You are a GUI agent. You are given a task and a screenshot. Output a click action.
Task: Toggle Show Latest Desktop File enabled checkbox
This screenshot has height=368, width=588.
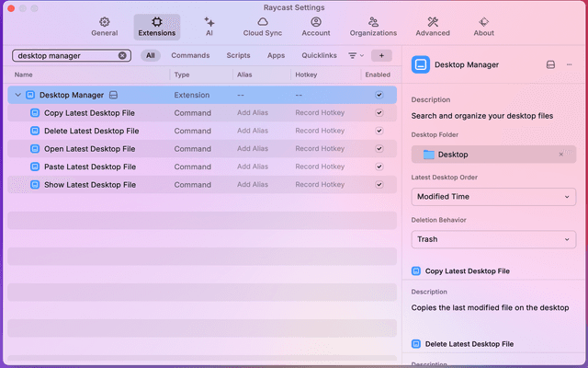379,185
